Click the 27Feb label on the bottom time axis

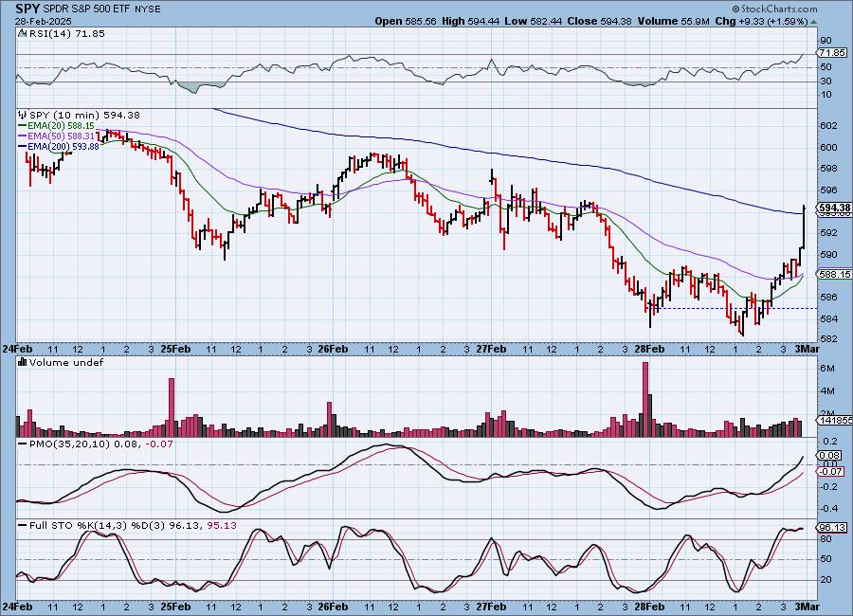[491, 607]
